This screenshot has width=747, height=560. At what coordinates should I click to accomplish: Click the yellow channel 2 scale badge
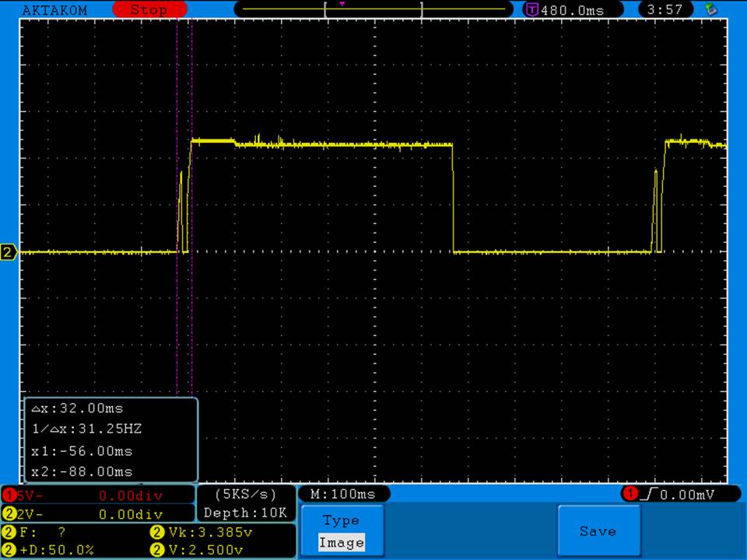[9, 514]
